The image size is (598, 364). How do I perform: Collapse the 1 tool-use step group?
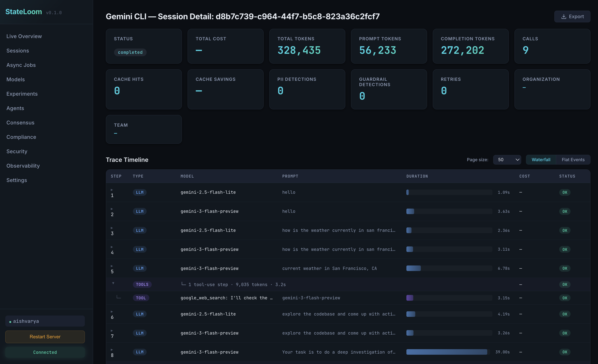tap(113, 283)
